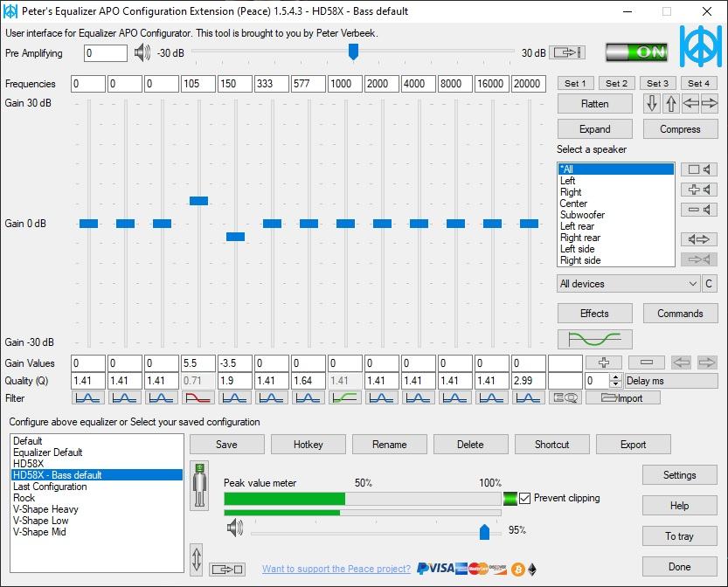728x587 pixels.
Task: Minimize Peace with To tray button
Action: (x=680, y=536)
